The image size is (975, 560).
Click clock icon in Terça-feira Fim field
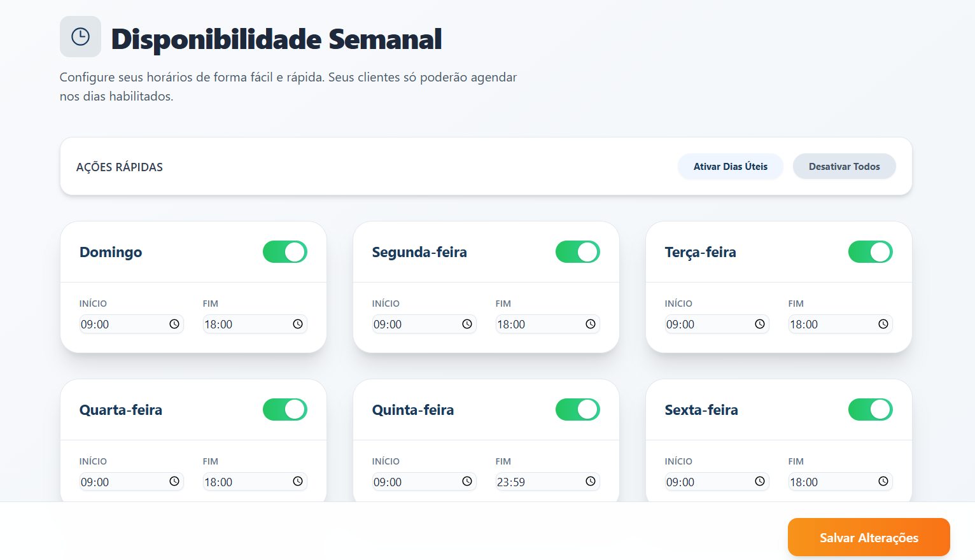pyautogui.click(x=883, y=324)
